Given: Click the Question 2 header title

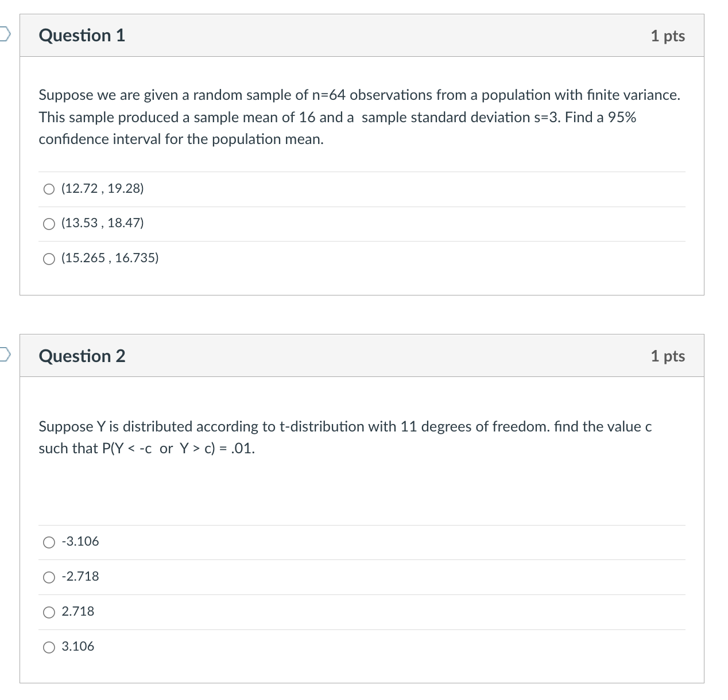Looking at the screenshot, I should [82, 356].
